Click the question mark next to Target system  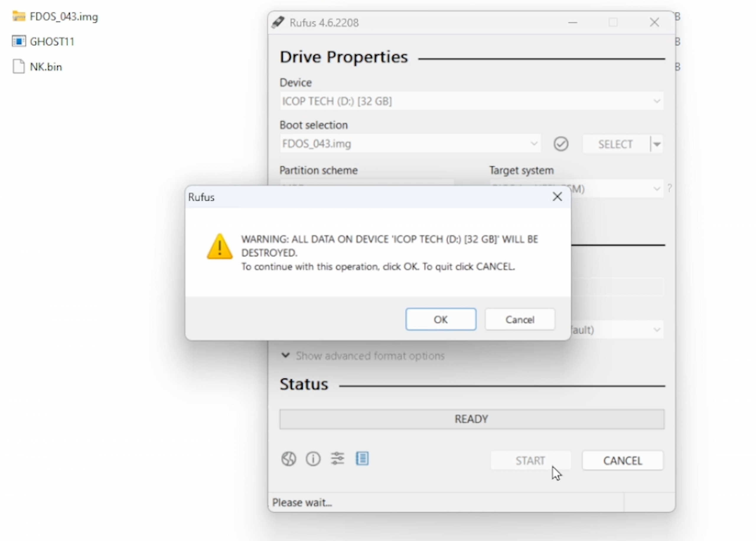(670, 188)
